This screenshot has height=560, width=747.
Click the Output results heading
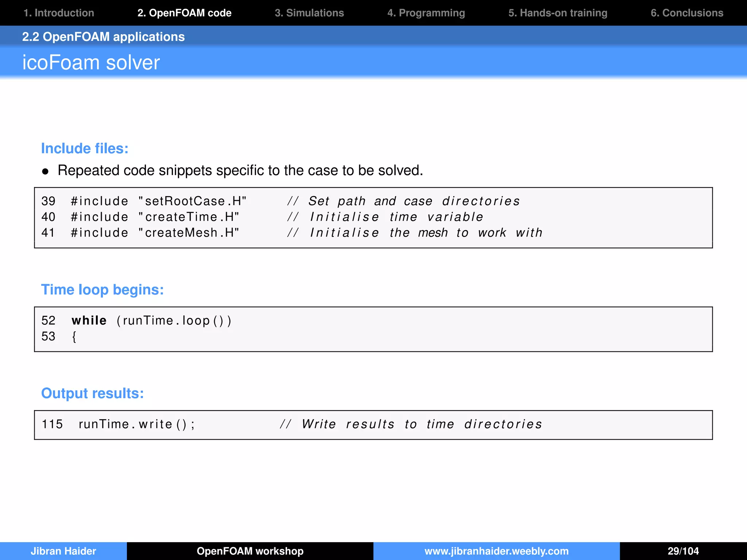[x=92, y=393]
